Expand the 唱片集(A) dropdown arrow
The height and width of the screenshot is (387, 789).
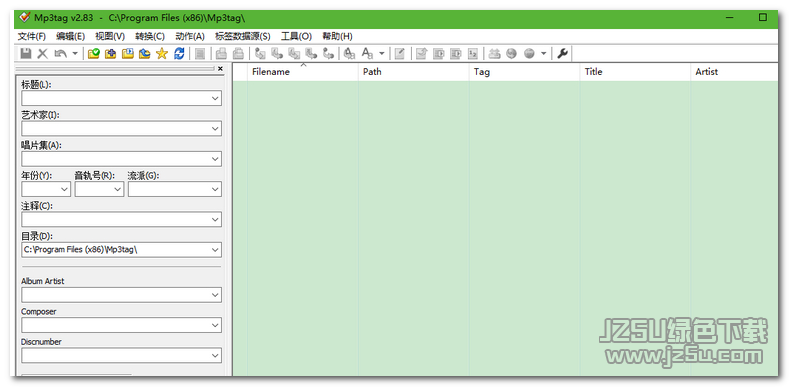(215, 159)
